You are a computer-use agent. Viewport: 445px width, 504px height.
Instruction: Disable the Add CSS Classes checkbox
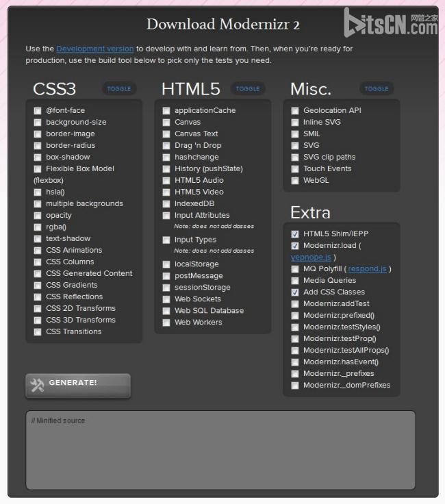coord(295,292)
